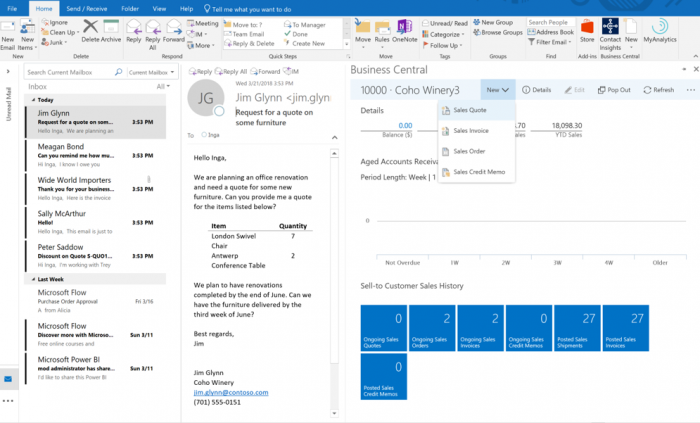Choose Sales Order from the New menu
700x423 pixels.
[x=477, y=151]
